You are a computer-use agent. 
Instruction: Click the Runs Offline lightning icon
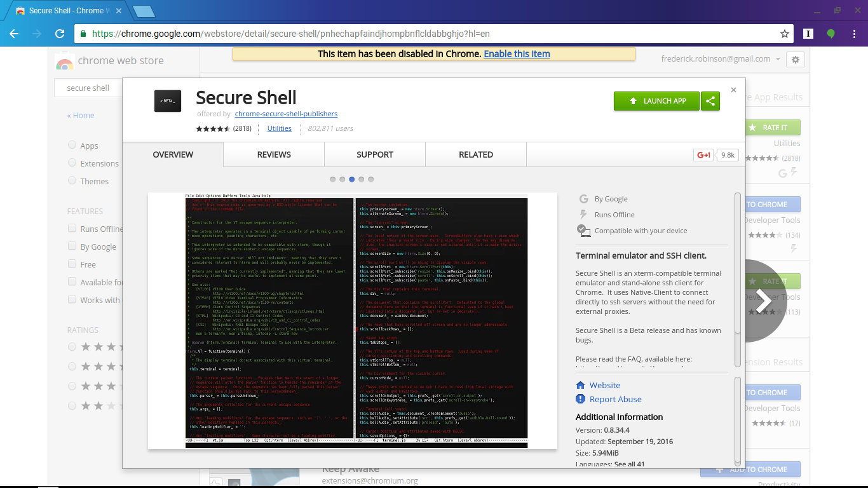pyautogui.click(x=583, y=214)
